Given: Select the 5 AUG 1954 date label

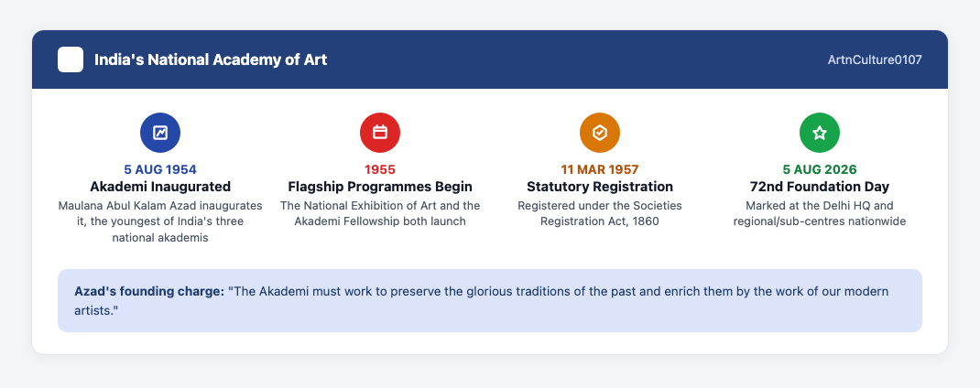Looking at the screenshot, I should (160, 169).
